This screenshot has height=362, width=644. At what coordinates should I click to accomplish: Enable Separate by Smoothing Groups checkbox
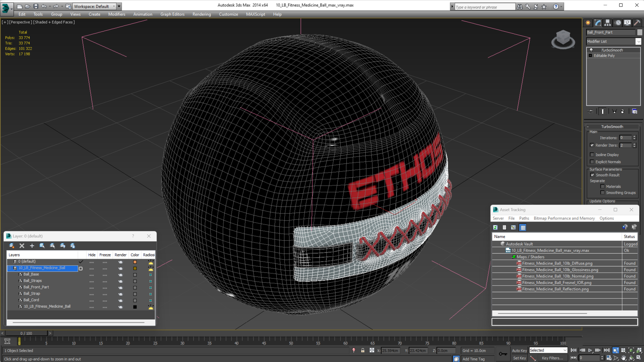602,192
